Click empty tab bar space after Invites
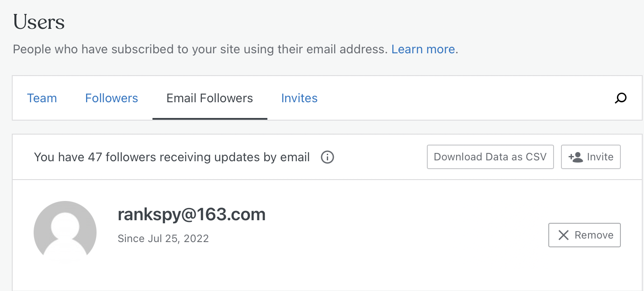The width and height of the screenshot is (644, 291). click(459, 98)
